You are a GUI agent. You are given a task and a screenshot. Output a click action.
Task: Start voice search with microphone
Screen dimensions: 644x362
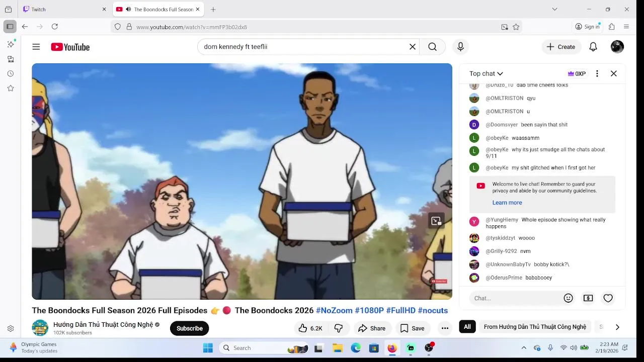pos(460,47)
